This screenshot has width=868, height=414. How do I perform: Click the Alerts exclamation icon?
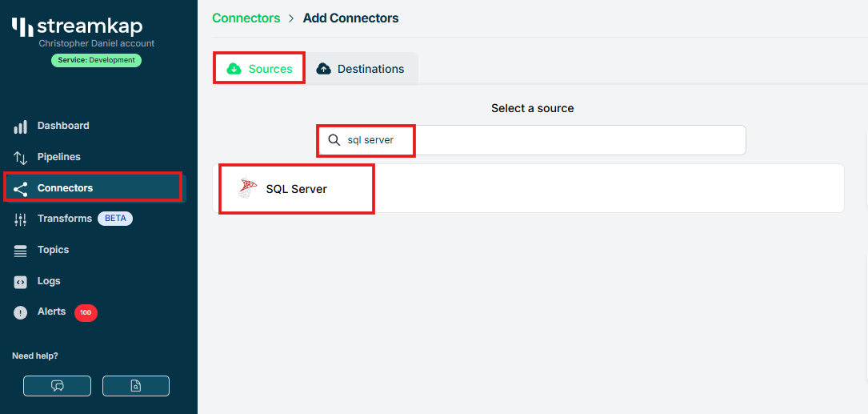pyautogui.click(x=21, y=313)
